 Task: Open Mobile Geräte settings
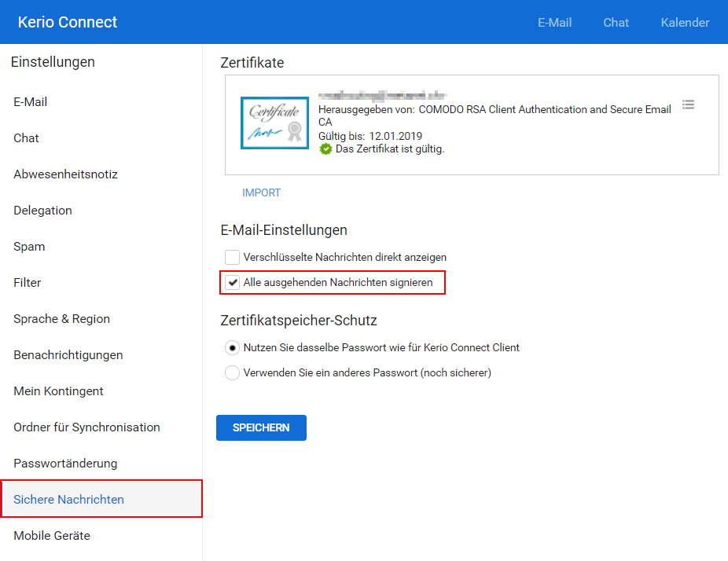pyautogui.click(x=52, y=536)
